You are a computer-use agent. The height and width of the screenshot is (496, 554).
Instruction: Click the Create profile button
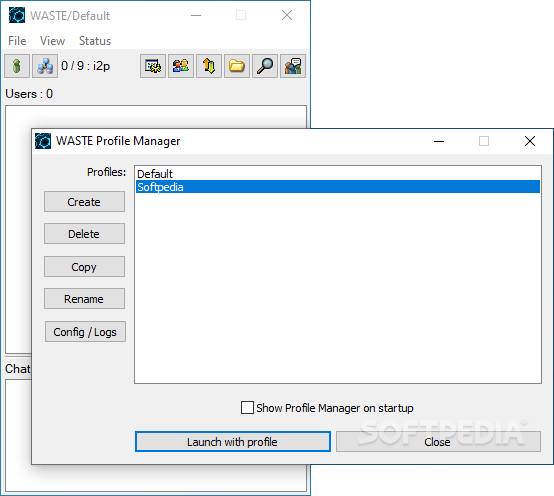tap(84, 202)
